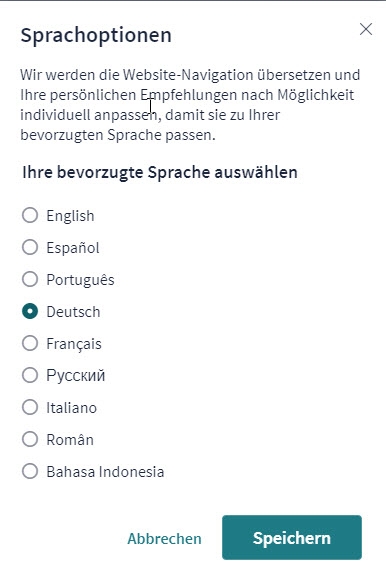Click the filled Deutsch radio circle
This screenshot has height=587, width=386.
pyautogui.click(x=30, y=311)
